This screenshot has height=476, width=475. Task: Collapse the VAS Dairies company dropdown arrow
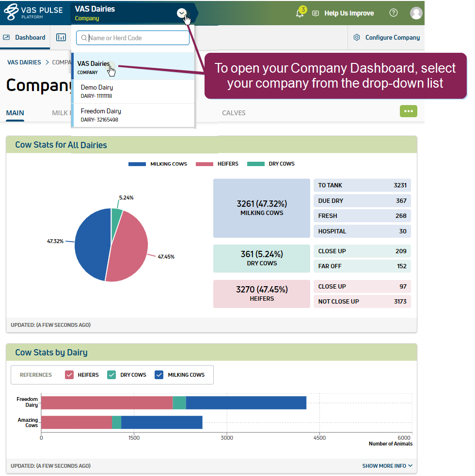[182, 13]
